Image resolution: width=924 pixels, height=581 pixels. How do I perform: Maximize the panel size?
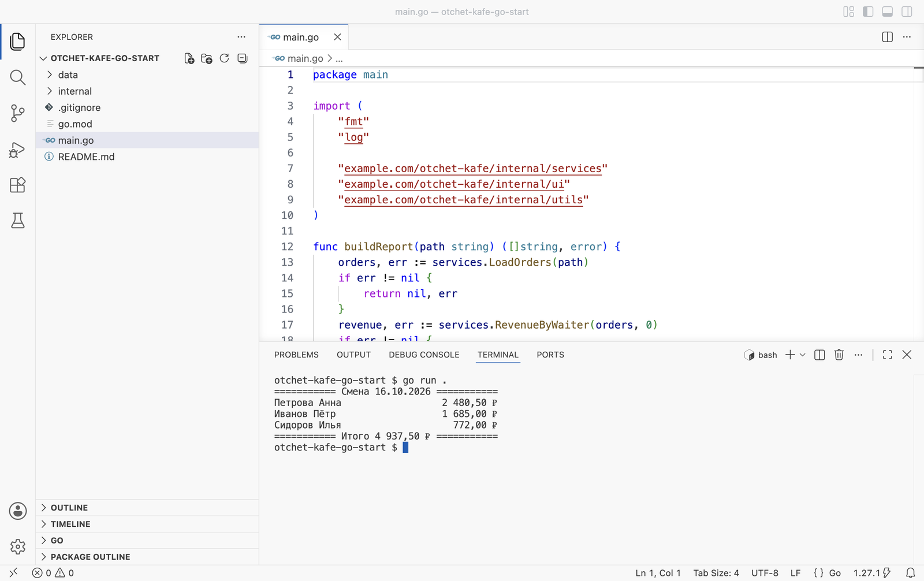tap(888, 355)
